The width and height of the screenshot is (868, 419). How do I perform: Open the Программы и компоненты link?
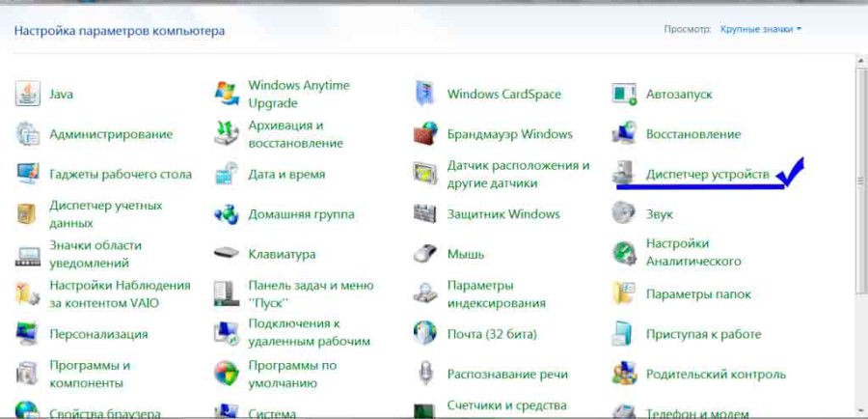click(x=90, y=374)
